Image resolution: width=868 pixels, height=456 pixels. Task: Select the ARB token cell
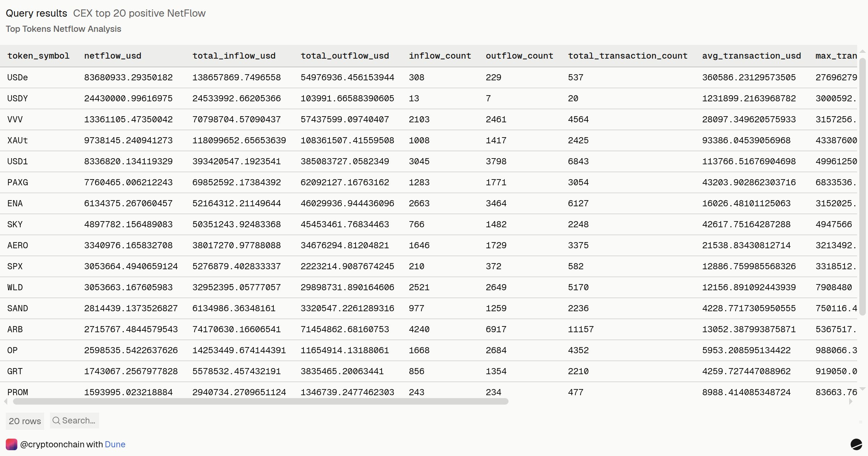click(x=15, y=329)
